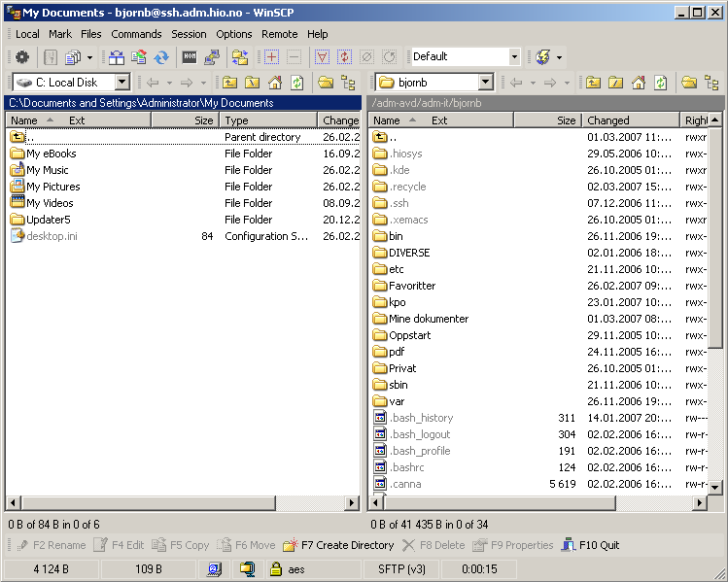Refresh the remote panel directory

coord(661,83)
